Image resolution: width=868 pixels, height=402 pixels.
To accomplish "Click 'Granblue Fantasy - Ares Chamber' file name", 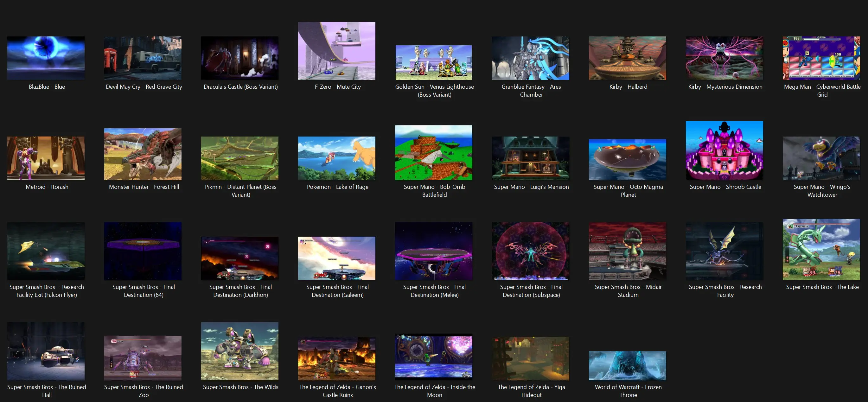I will coord(531,91).
